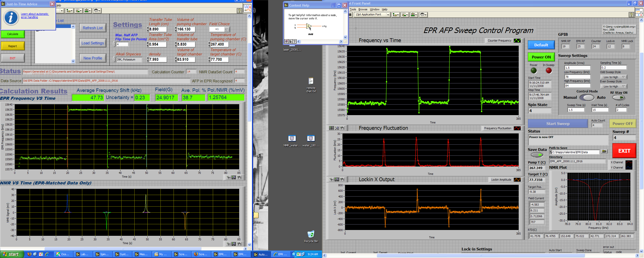Open Resize Objects menu in Sweep window toolbar
Screen dimensions: 644x258
pyautogui.click(x=414, y=15)
